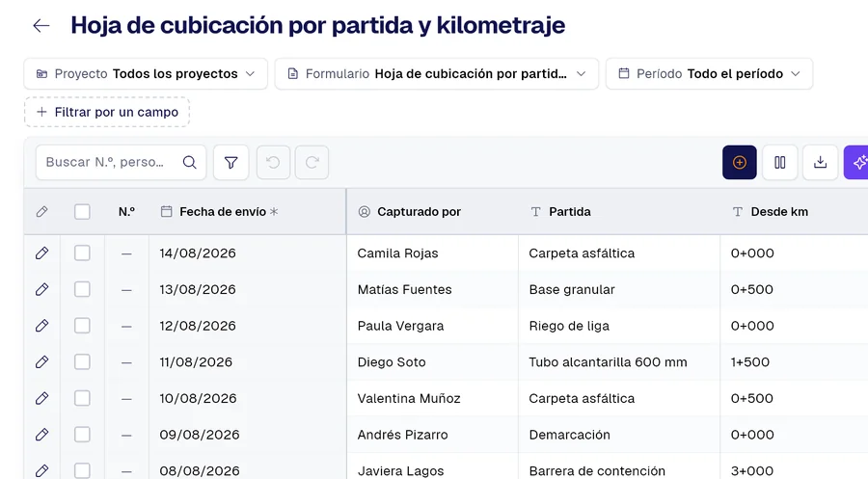Tick the checkbox for Diego Soto row
Screen dimensions: 868x479
82,362
